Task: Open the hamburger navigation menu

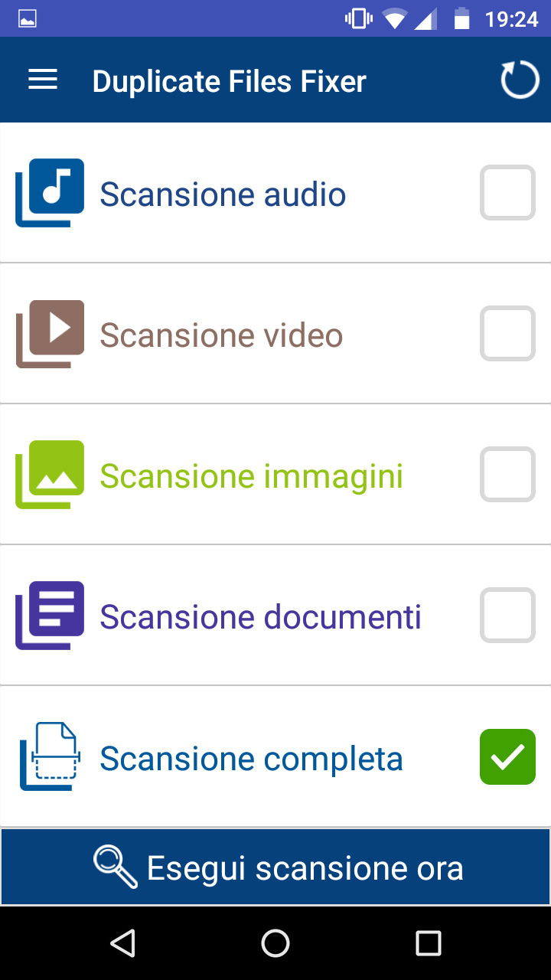Action: (43, 80)
